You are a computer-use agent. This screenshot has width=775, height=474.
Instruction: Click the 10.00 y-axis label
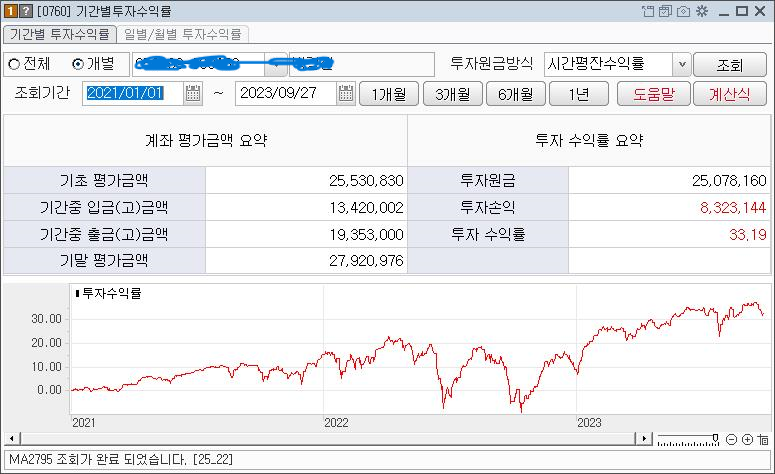46,367
